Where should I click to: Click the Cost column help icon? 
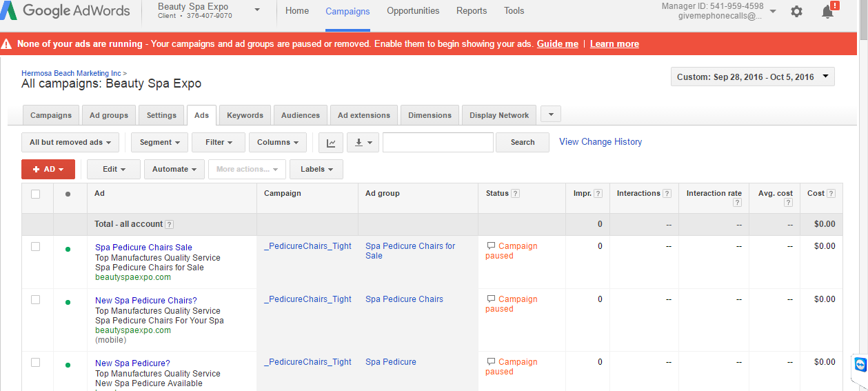pos(831,194)
